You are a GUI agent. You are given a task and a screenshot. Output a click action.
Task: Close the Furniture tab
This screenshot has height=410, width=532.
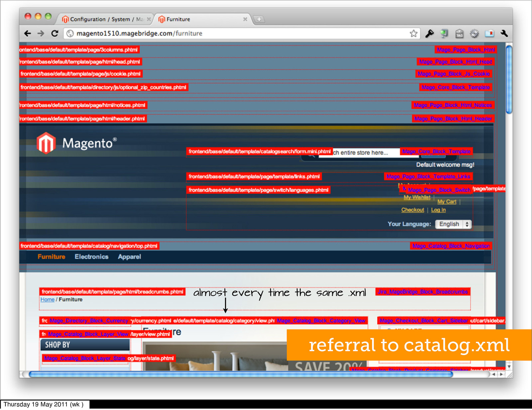pos(245,19)
